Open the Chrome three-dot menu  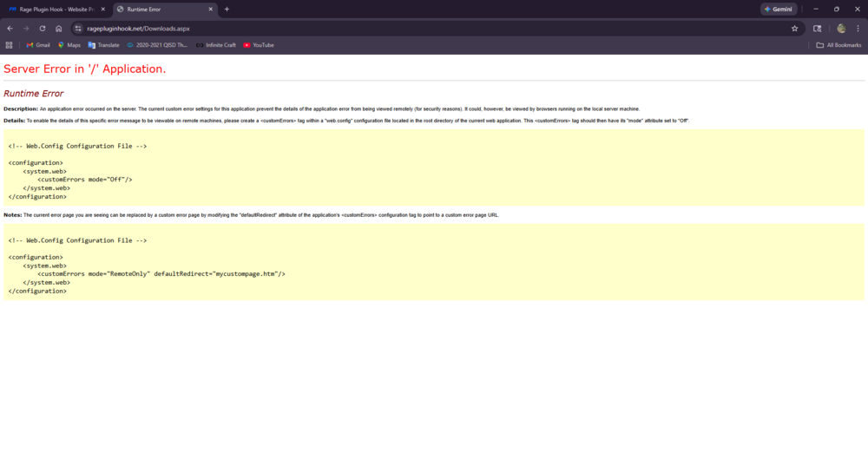pyautogui.click(x=858, y=29)
